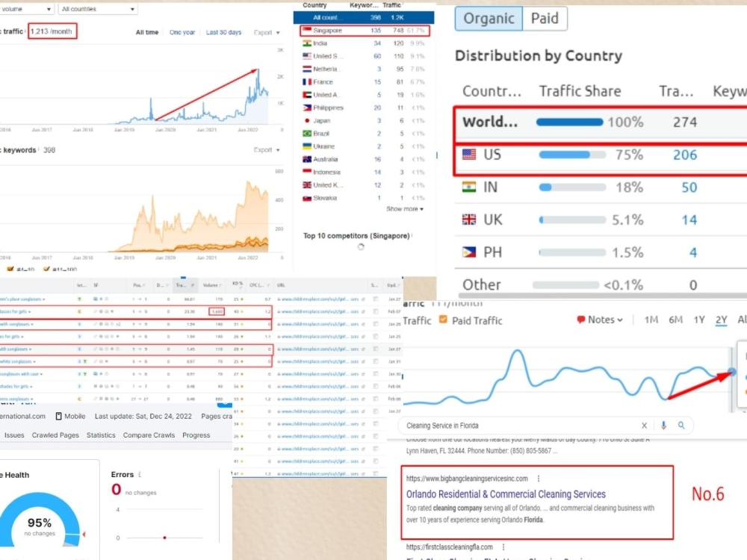Click the Mobile device icon
This screenshot has height=560, width=747.
58,416
